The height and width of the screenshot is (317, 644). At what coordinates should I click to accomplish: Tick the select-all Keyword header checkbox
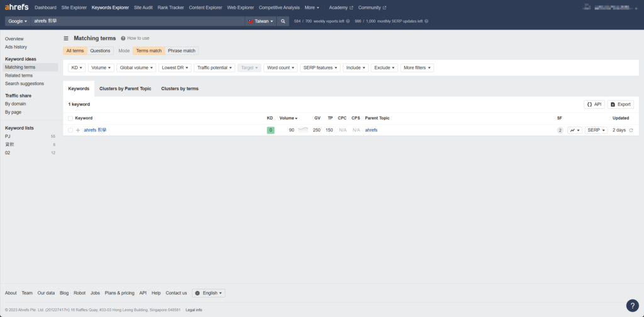point(70,118)
